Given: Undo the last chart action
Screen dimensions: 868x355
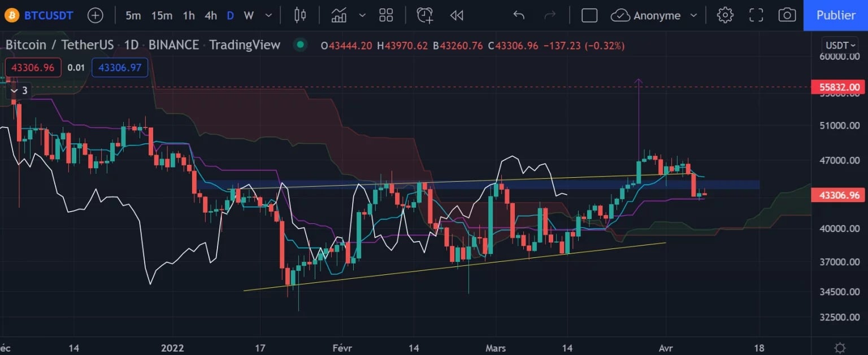Looking at the screenshot, I should 519,15.
